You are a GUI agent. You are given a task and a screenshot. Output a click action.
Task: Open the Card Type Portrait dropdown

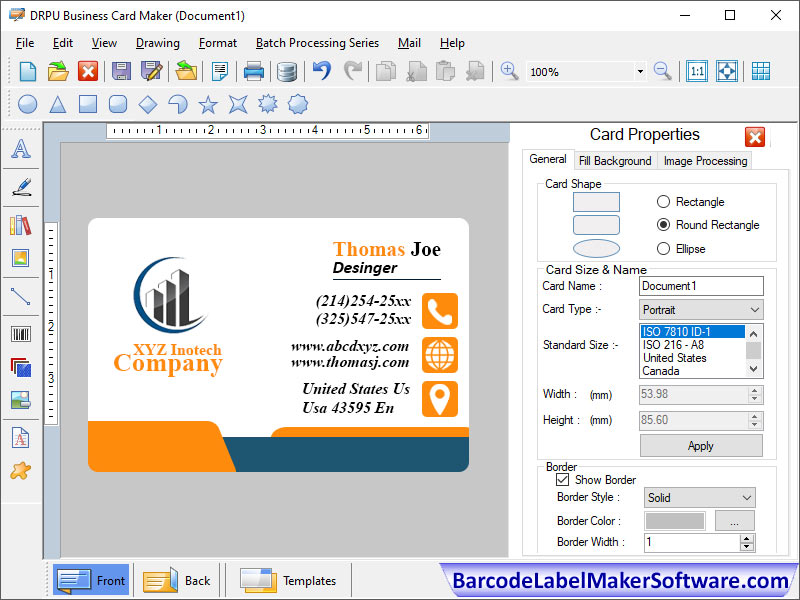point(701,310)
